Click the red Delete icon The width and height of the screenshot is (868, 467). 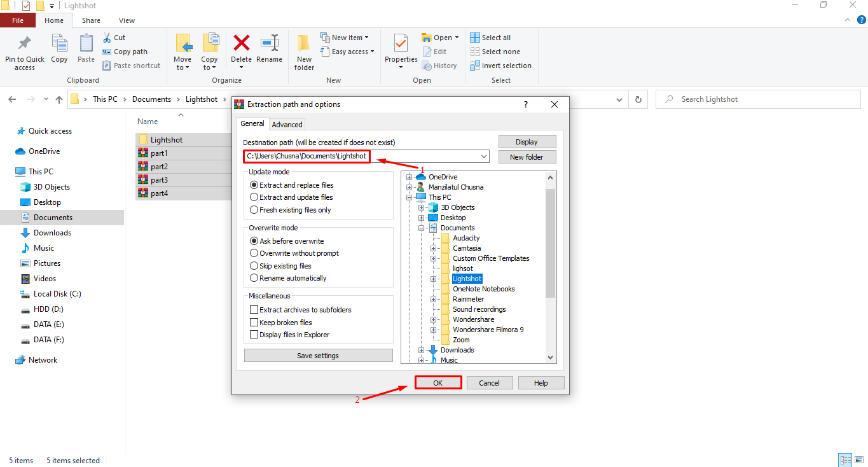(x=241, y=43)
